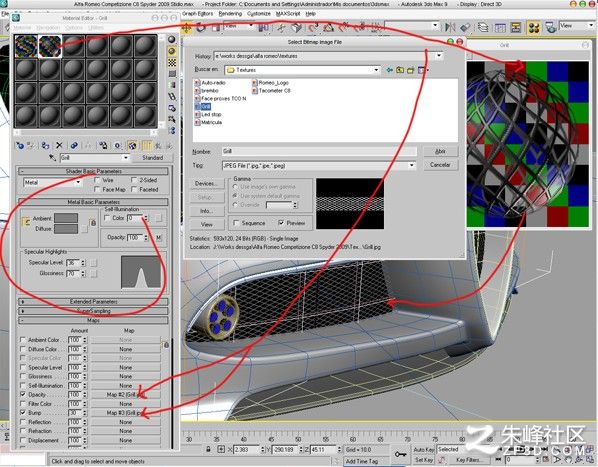Click Set Keys key icon
The width and height of the screenshot is (598, 467).
[400, 454]
